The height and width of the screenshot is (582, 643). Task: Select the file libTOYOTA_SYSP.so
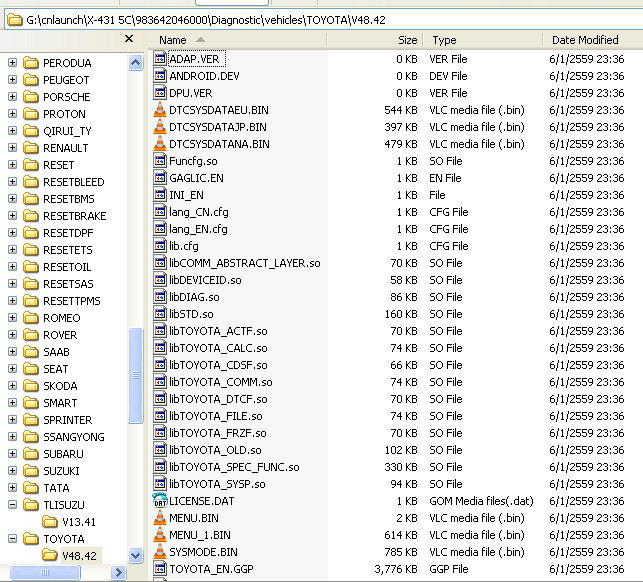217,484
